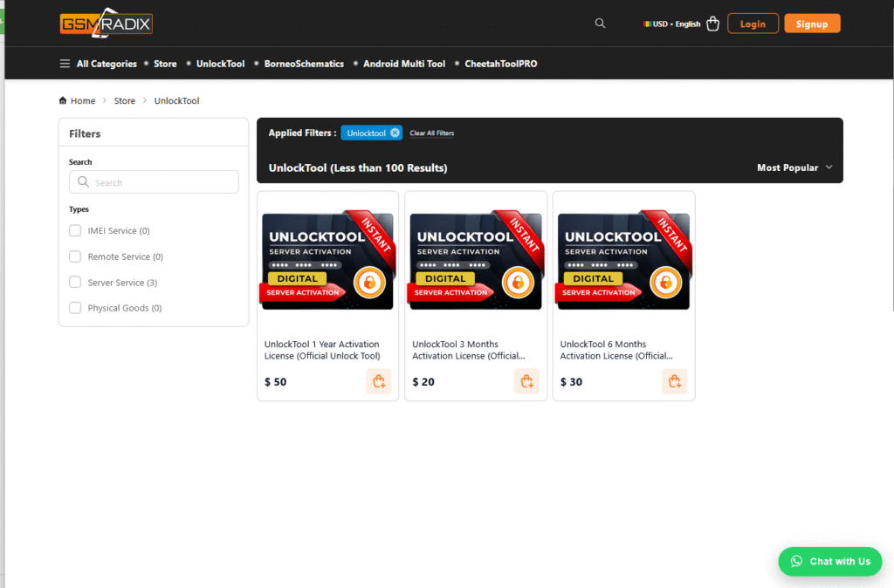Add UnlockTool 6 Months license to cart
The width and height of the screenshot is (894, 588).
[x=674, y=381]
